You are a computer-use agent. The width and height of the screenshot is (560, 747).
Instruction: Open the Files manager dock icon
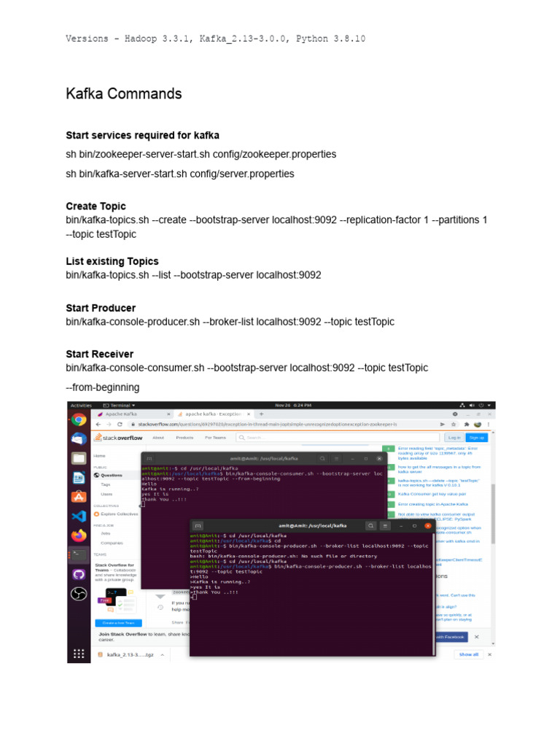tap(79, 458)
